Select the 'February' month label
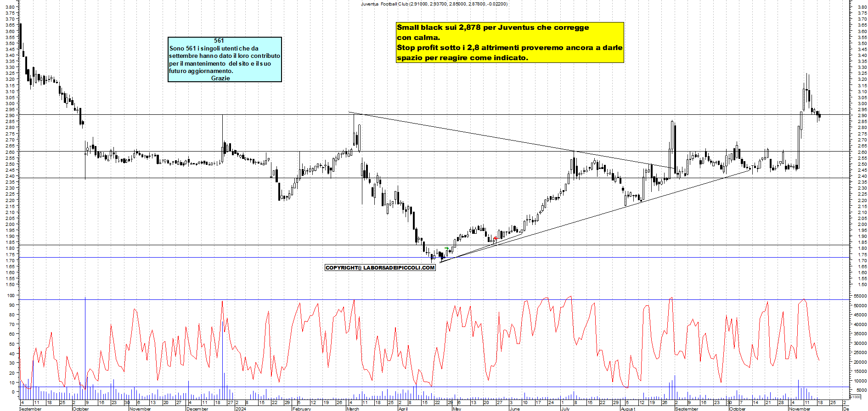The image size is (868, 411). tap(302, 409)
